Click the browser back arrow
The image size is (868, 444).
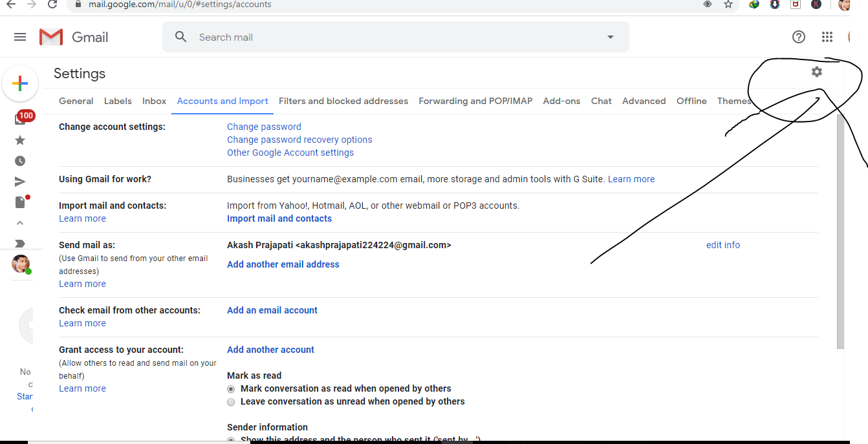tap(11, 4)
